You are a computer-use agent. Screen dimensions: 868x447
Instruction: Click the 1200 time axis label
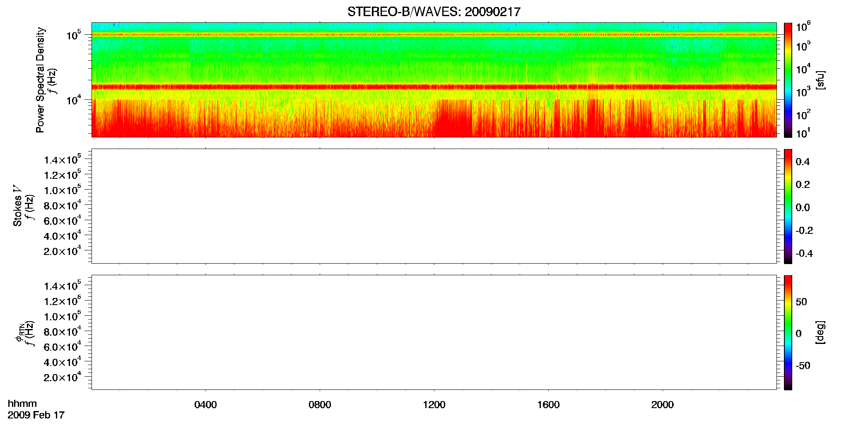point(434,405)
